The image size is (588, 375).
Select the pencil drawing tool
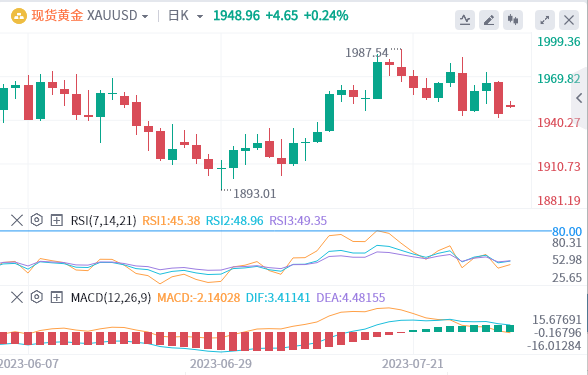[x=489, y=20]
